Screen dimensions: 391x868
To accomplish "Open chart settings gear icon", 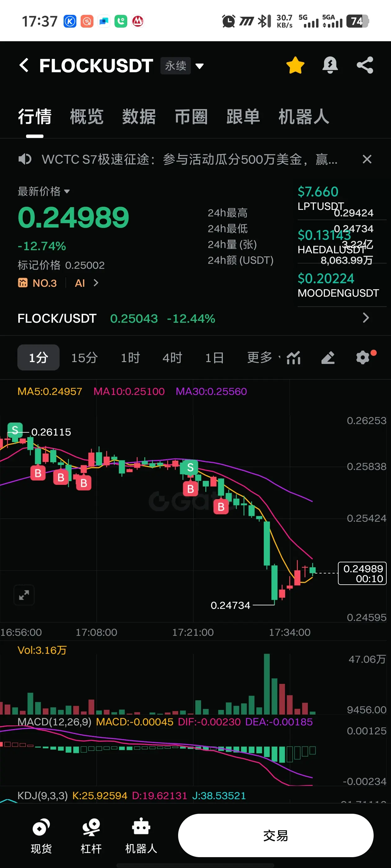I will tap(363, 357).
